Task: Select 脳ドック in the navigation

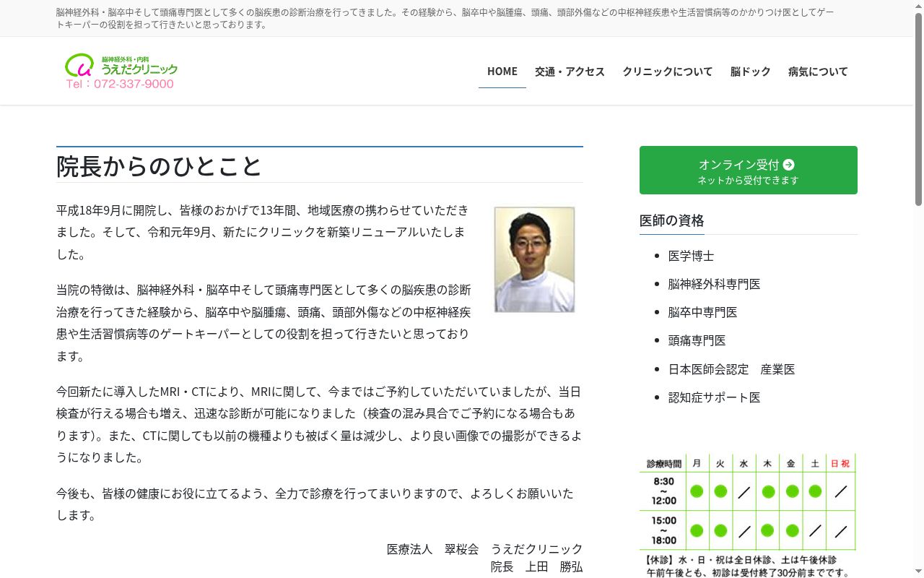Action: (x=751, y=71)
